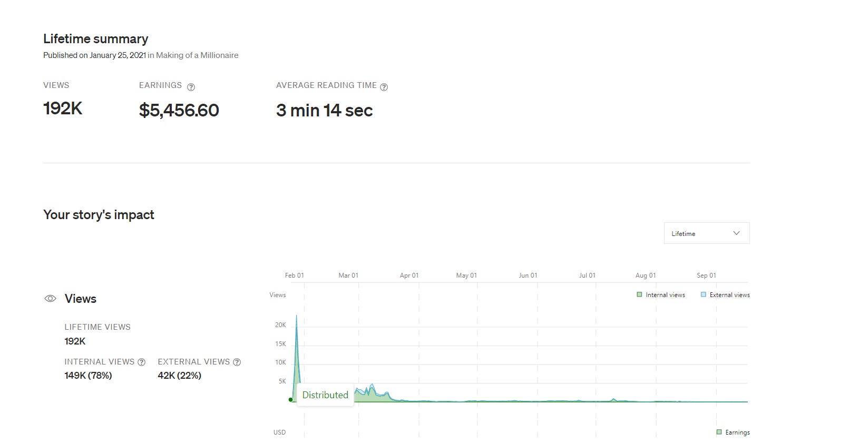This screenshot has height=443, width=868.
Task: Click the Internal views legend swatch
Action: (x=639, y=295)
